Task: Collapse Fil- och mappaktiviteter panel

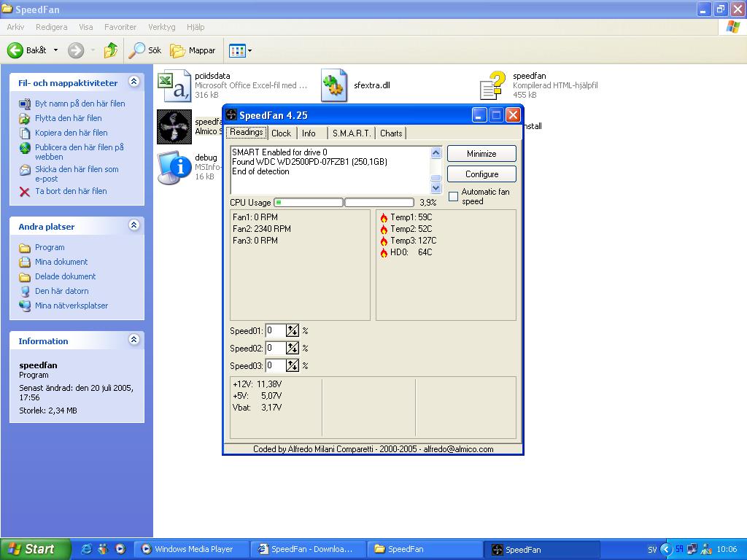Action: (134, 82)
